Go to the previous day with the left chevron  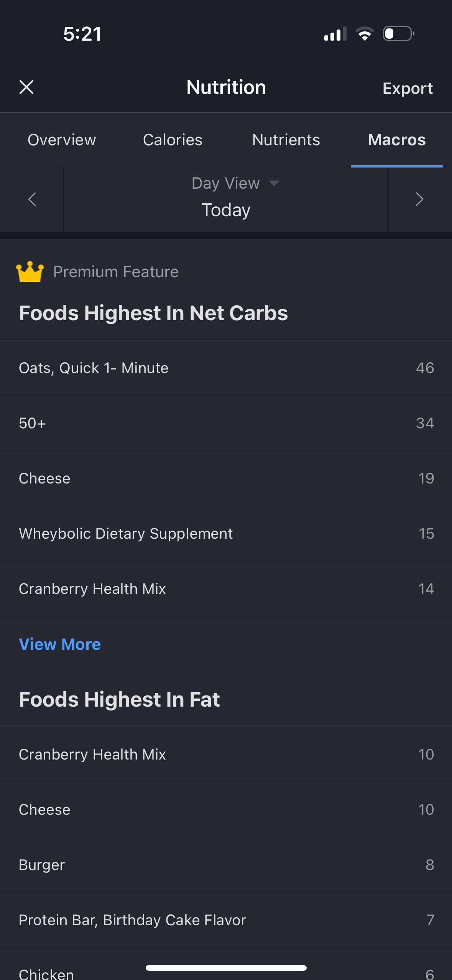(x=32, y=199)
